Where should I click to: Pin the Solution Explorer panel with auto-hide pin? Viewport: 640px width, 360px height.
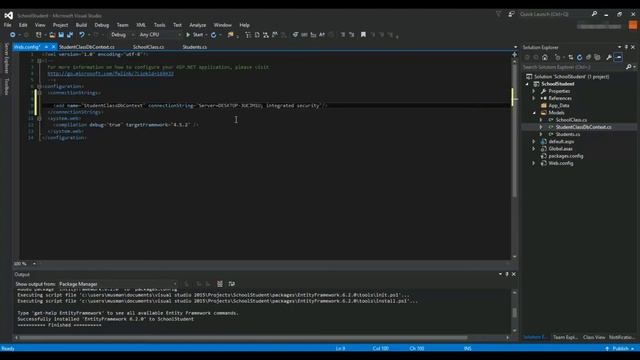(626, 47)
